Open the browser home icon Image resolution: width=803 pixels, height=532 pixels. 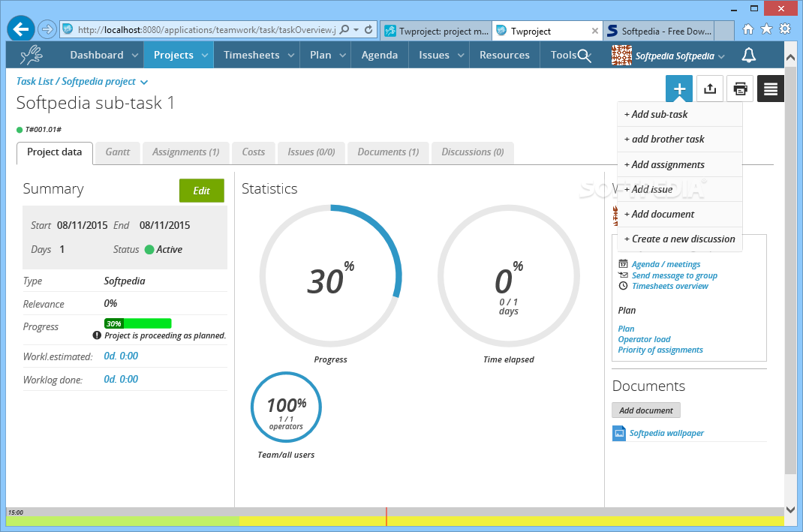tap(748, 29)
